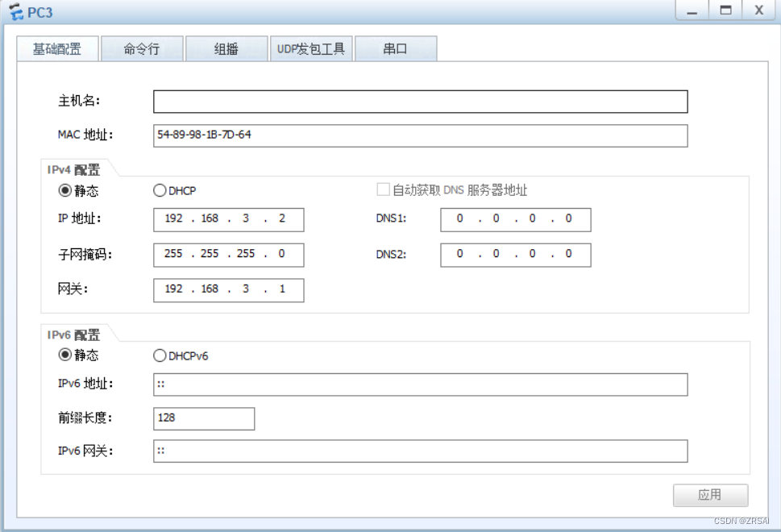Click the PC3 window app icon
This screenshot has width=781, height=532.
click(x=16, y=11)
